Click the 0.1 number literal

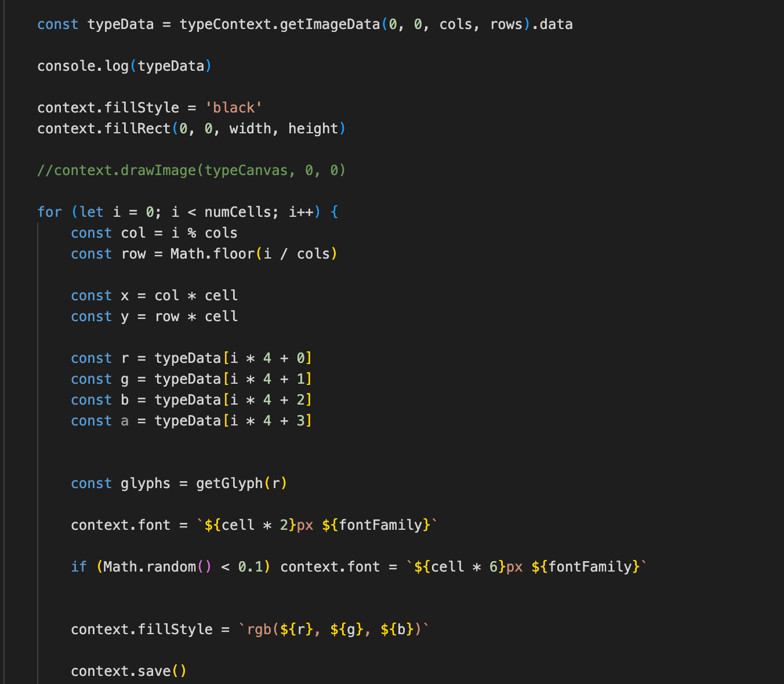click(251, 567)
